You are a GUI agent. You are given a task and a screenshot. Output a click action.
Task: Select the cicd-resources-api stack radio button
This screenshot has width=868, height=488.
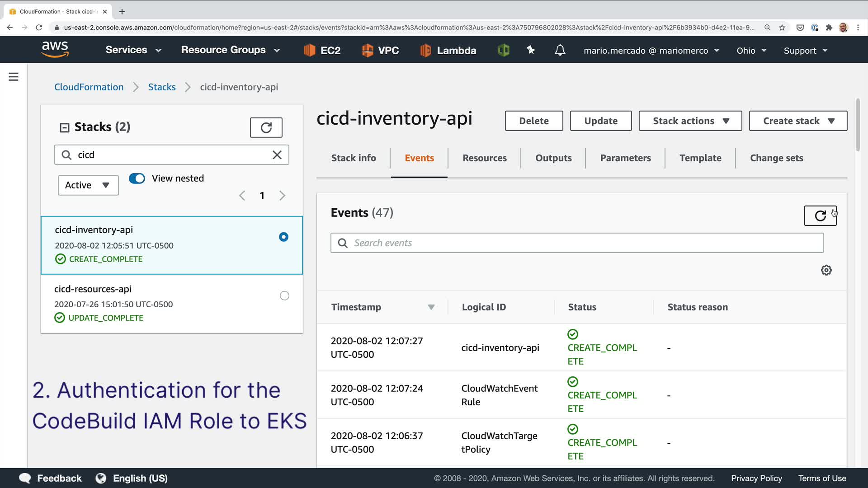pyautogui.click(x=284, y=296)
